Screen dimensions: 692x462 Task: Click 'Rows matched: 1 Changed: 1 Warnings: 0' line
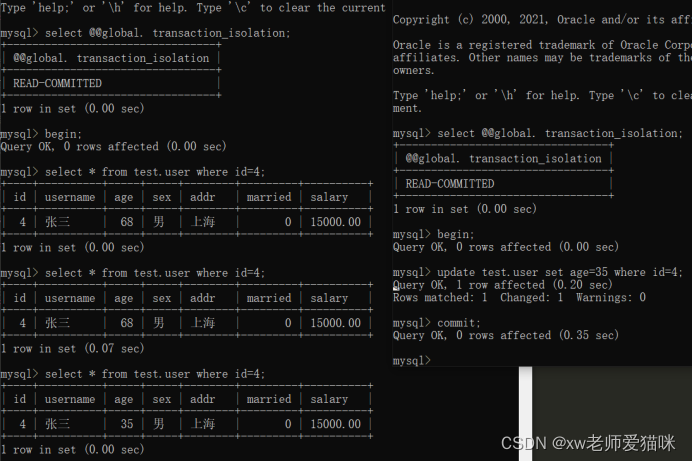coord(519,298)
